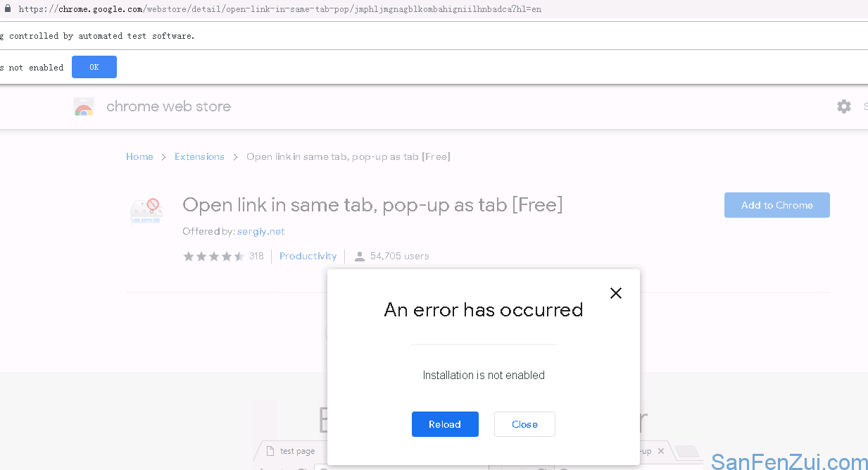
Task: Click the users icon beside 54,705 users
Action: 360,256
